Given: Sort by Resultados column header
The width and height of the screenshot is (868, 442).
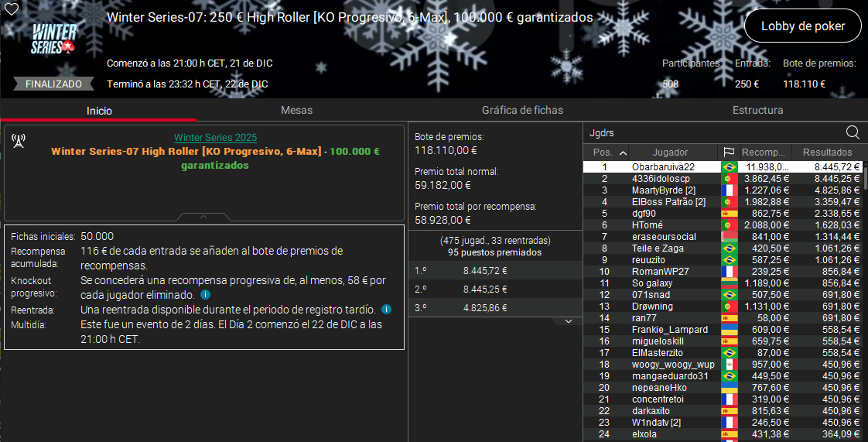Looking at the screenshot, I should point(827,152).
